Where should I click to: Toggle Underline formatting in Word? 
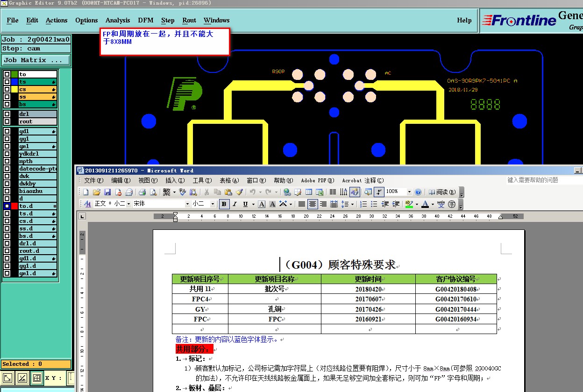(245, 204)
